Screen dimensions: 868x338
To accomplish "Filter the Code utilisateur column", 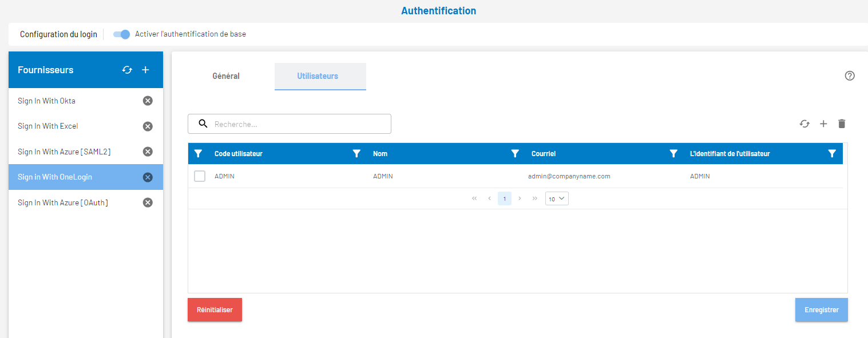I will [356, 153].
